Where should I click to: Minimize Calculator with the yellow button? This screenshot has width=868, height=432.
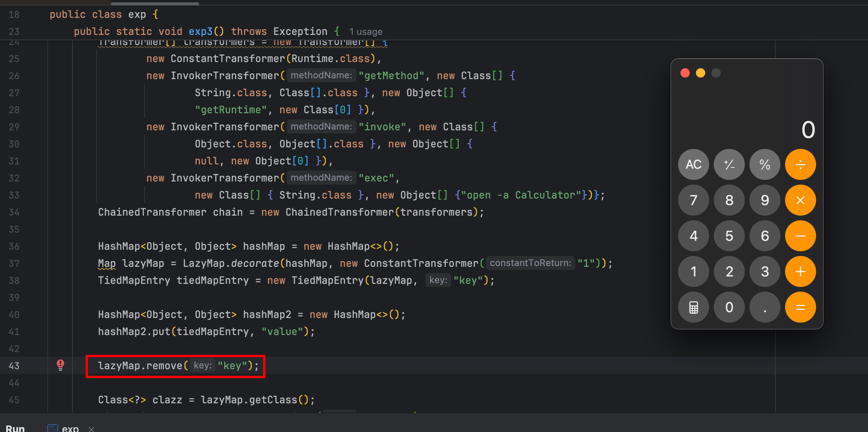(701, 73)
